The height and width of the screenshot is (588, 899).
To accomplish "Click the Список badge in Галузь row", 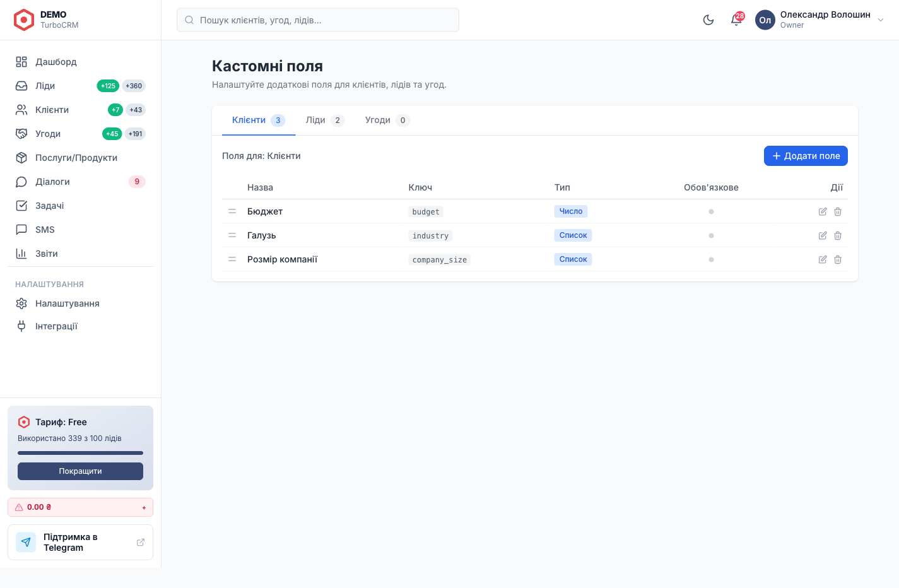I will (573, 235).
